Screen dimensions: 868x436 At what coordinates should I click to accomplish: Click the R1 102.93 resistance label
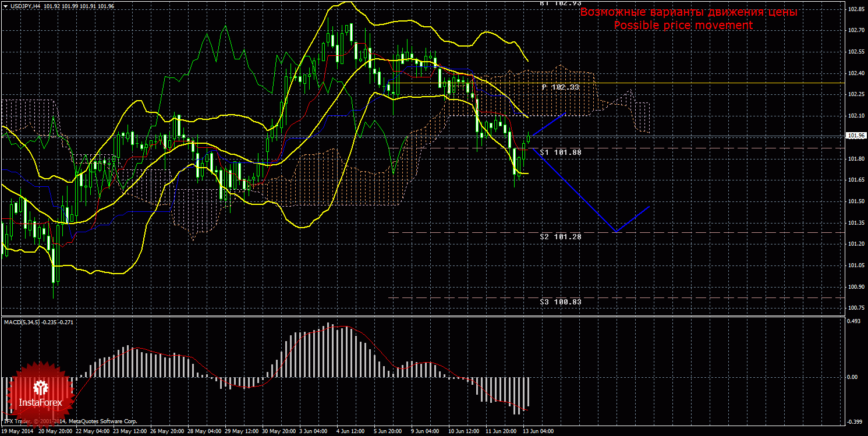click(560, 3)
